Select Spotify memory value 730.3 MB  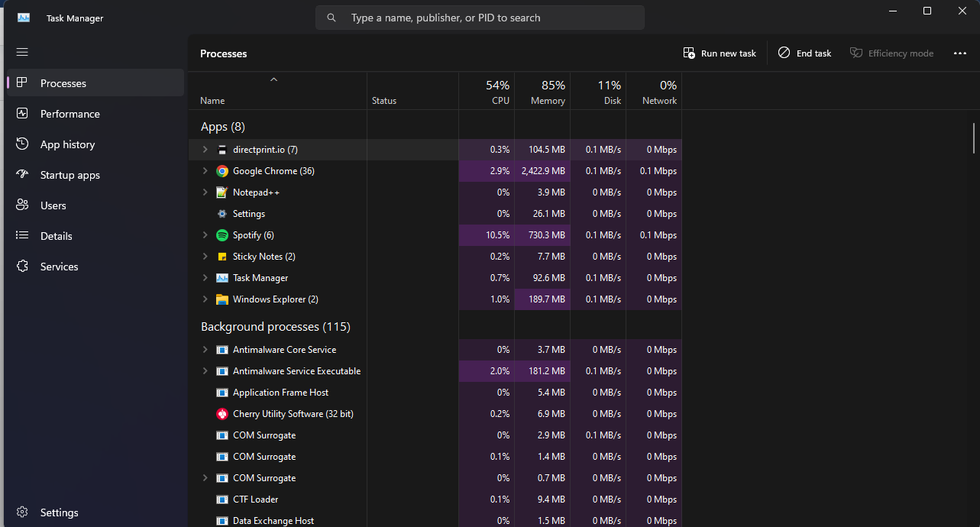pyautogui.click(x=542, y=235)
